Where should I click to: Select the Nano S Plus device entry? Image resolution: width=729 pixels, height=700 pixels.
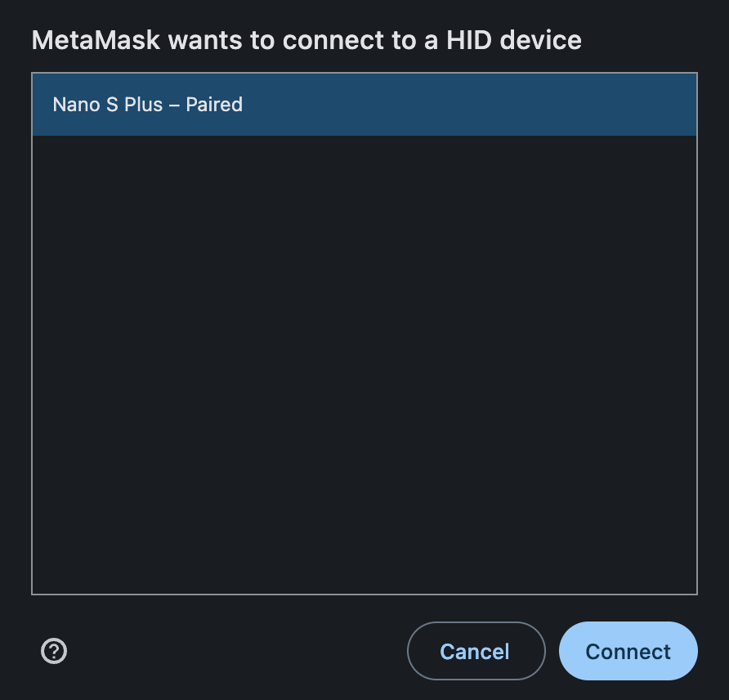click(x=364, y=105)
